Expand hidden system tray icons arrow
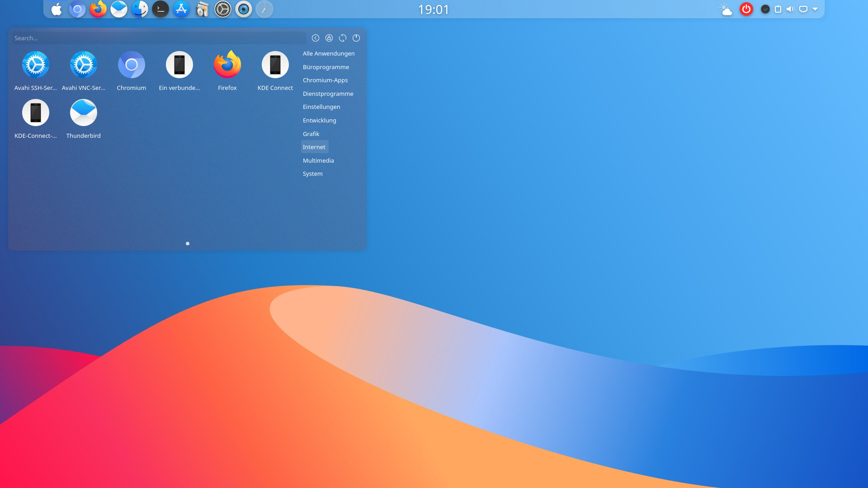The image size is (868, 488). click(x=815, y=9)
